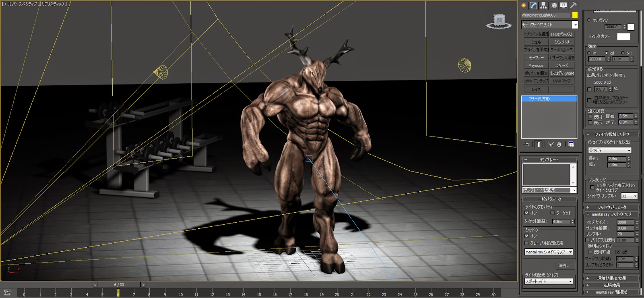Open the モディファイヤリスト dropdown

pos(549,25)
